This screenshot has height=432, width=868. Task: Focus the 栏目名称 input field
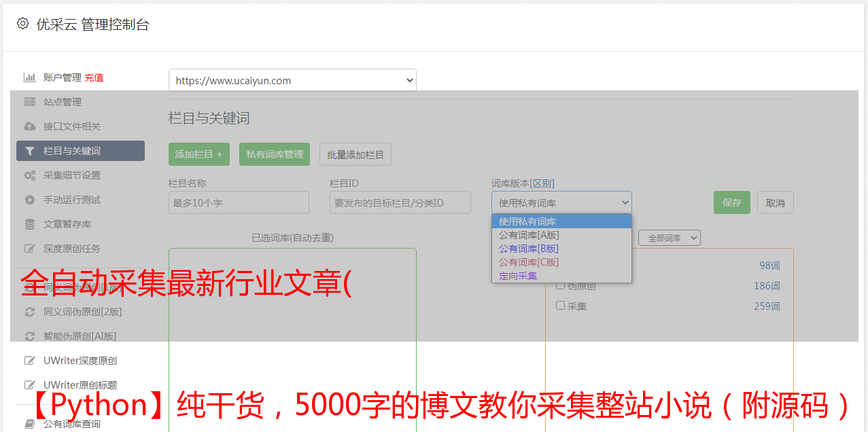(239, 202)
